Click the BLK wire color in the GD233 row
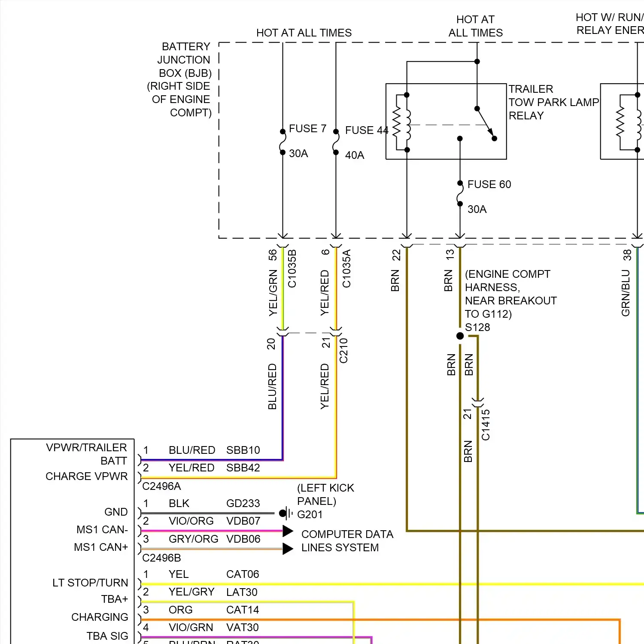Image resolution: width=644 pixels, height=644 pixels. tap(179, 503)
